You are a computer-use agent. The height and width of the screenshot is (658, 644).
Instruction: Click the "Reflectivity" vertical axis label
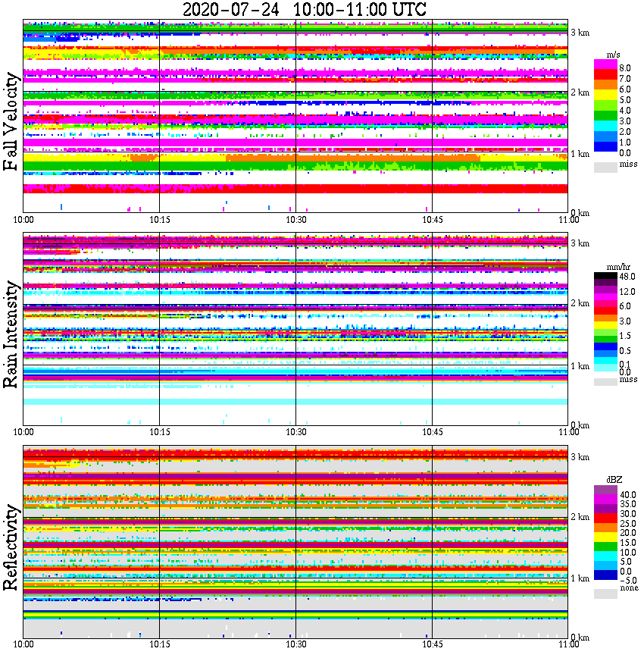[x=11, y=547]
